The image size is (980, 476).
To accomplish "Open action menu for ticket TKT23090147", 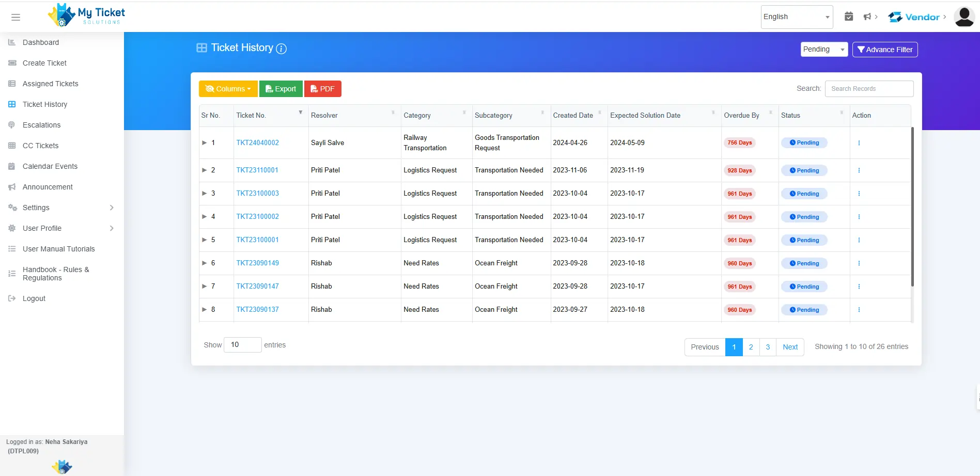I will coord(859,287).
